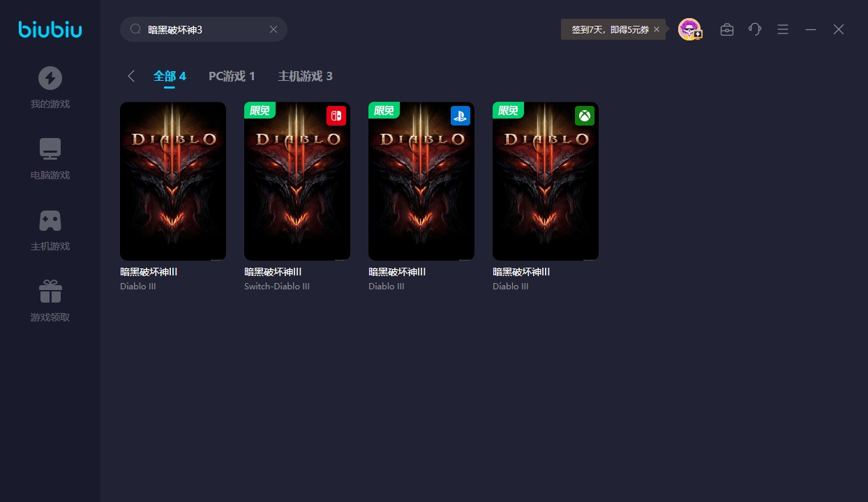Go back with left arrow
868x502 pixels.
[x=131, y=76]
